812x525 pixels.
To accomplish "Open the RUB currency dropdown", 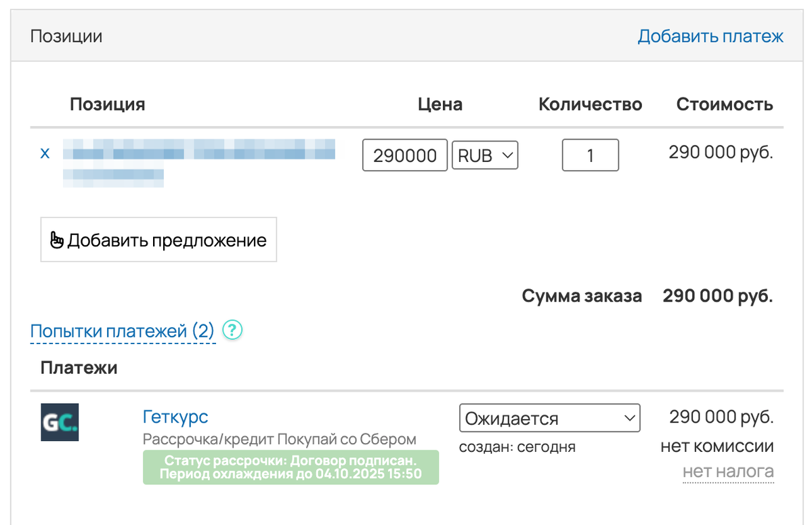I will (x=484, y=155).
